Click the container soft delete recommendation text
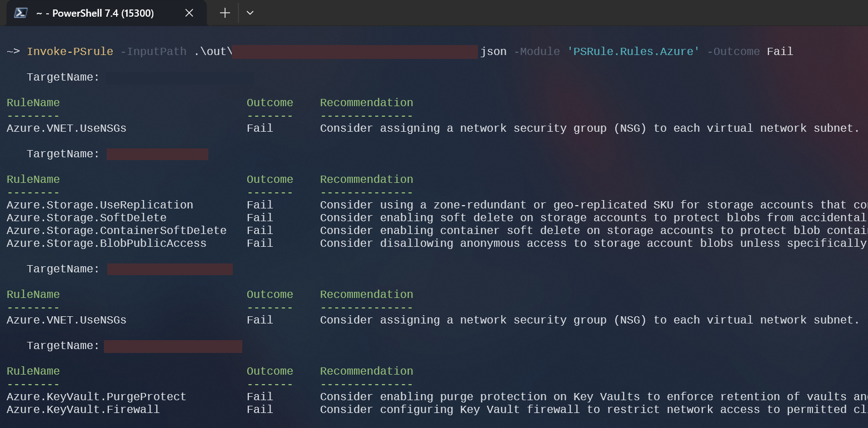This screenshot has height=428, width=868. coord(593,231)
